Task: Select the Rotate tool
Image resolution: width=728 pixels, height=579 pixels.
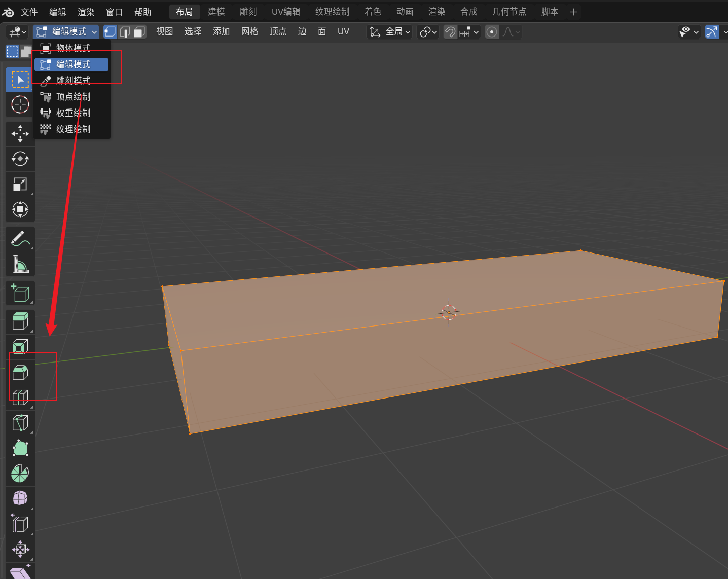Action: click(x=20, y=159)
